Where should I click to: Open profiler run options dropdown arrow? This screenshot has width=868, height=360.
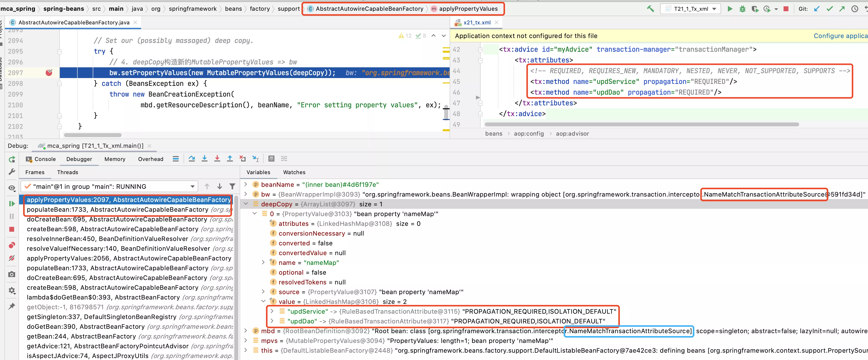(x=776, y=9)
